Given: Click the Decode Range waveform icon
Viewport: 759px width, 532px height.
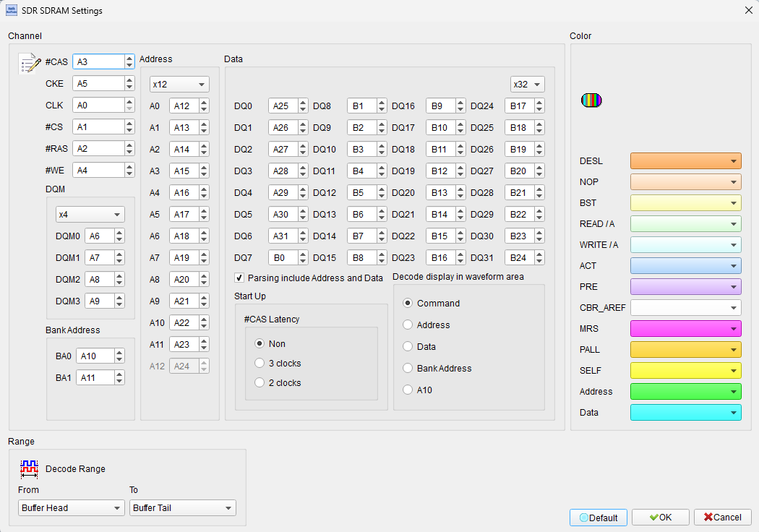Looking at the screenshot, I should (29, 468).
